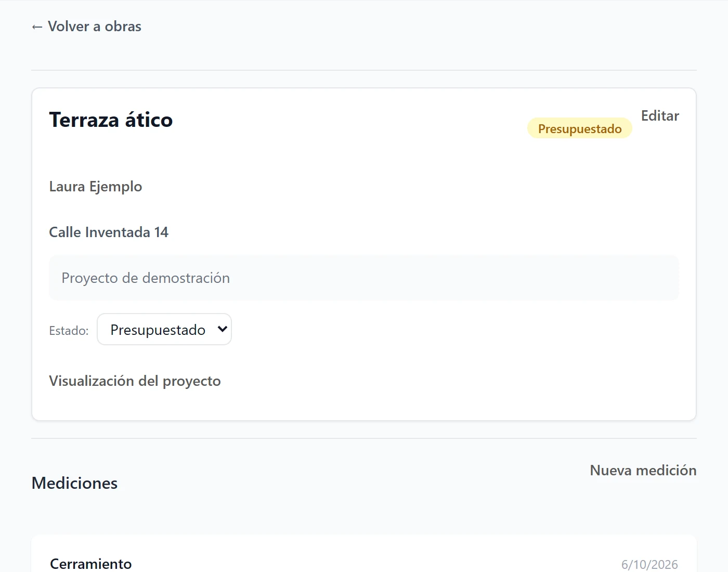This screenshot has width=728, height=572.
Task: Open the Estado dropdown showing Presupuestado
Action: [x=164, y=329]
